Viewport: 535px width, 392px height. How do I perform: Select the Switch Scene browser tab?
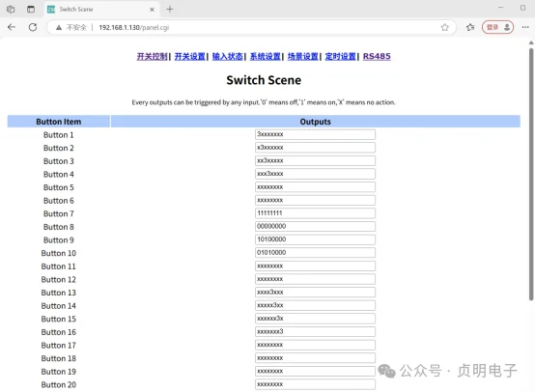[x=101, y=10]
